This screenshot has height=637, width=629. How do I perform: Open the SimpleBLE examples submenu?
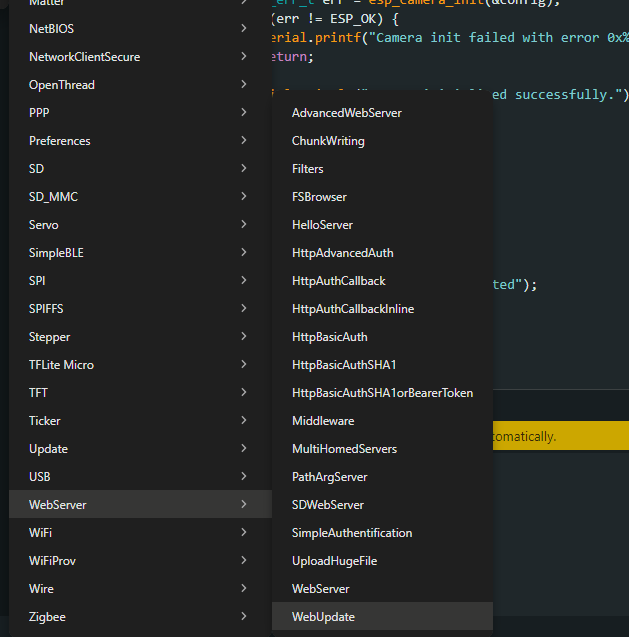140,253
